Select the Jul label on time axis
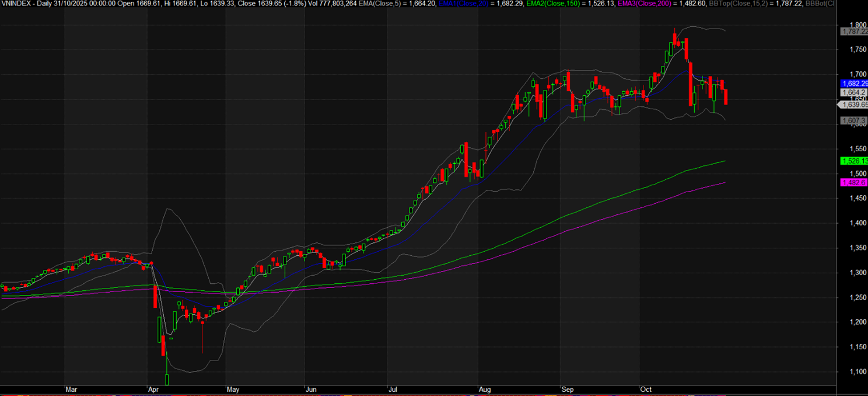Image resolution: width=868 pixels, height=396 pixels. coord(392,389)
